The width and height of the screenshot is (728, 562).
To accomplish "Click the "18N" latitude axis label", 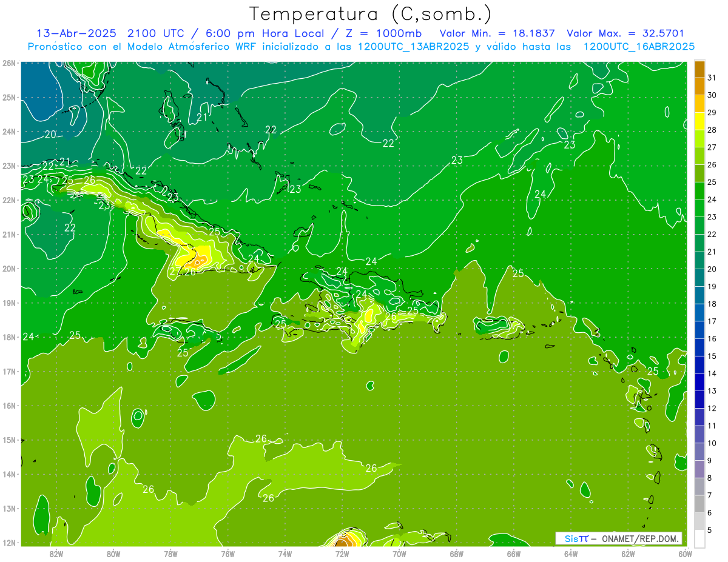I will 8,337.
